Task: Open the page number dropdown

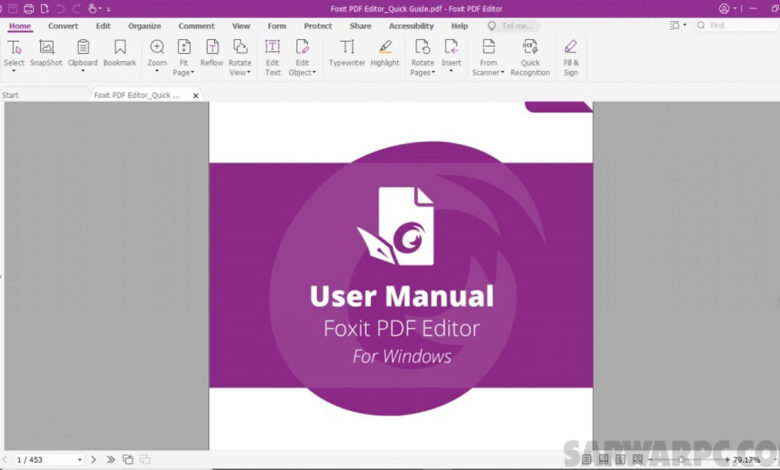Action: tap(80, 460)
